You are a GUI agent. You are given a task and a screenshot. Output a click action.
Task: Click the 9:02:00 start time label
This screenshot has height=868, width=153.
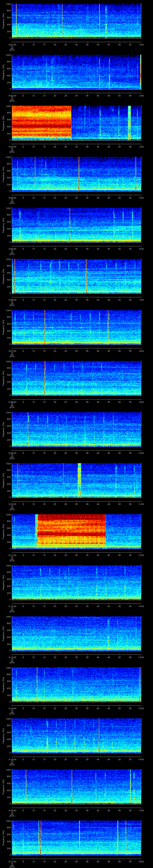click(12, 96)
